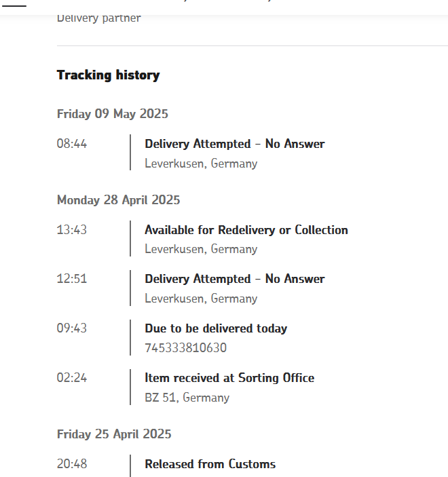Screen dimensions: 448x477
Task: Select the 13:43 timestamp
Action: [72, 229]
